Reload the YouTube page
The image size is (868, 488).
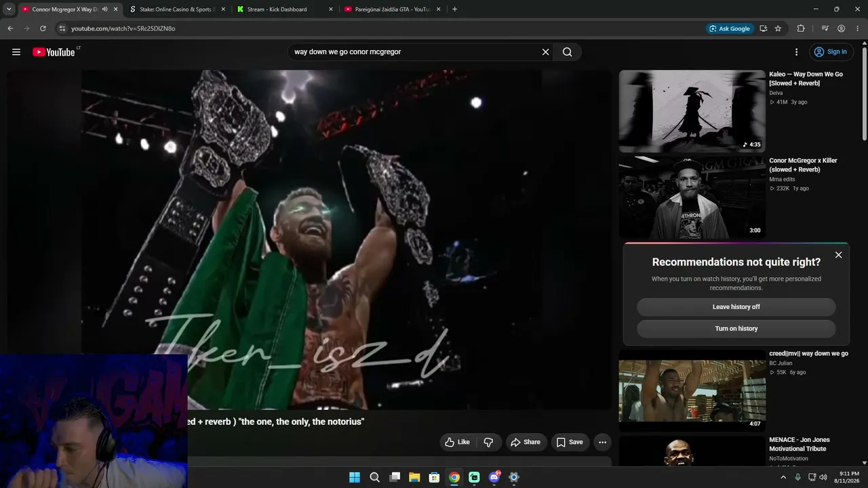pyautogui.click(x=43, y=28)
